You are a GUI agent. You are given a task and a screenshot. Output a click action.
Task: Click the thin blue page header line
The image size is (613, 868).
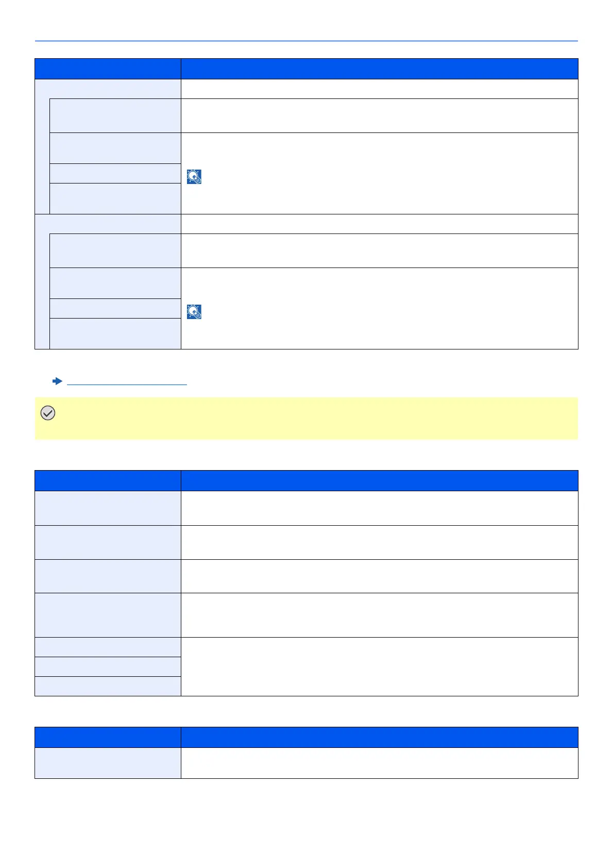306,41
